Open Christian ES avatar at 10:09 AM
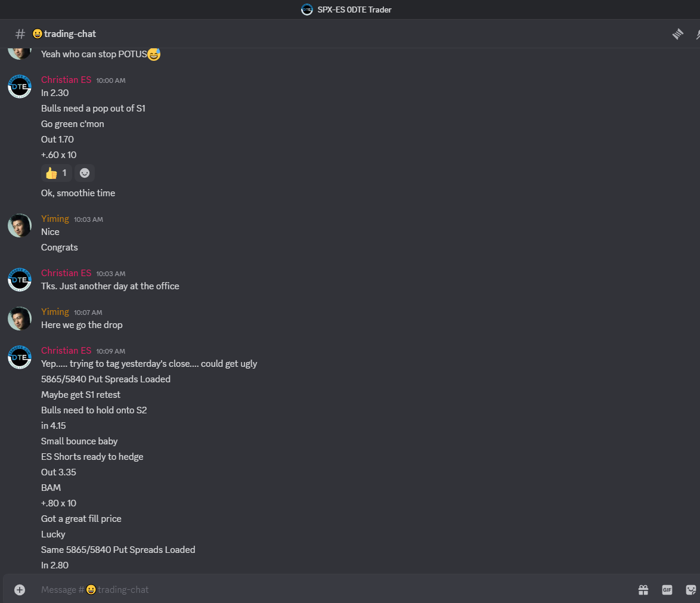Viewport: 700px width, 603px height. [x=20, y=357]
